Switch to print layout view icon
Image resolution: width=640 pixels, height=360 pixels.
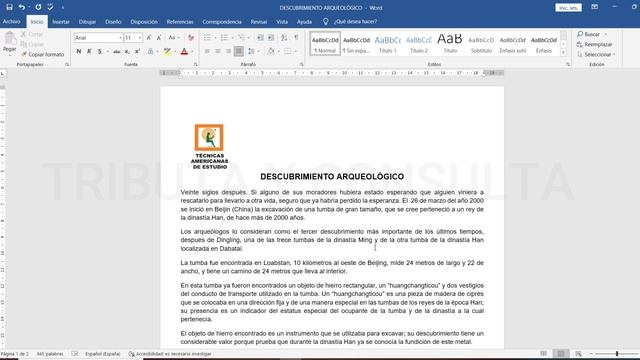tap(561, 353)
